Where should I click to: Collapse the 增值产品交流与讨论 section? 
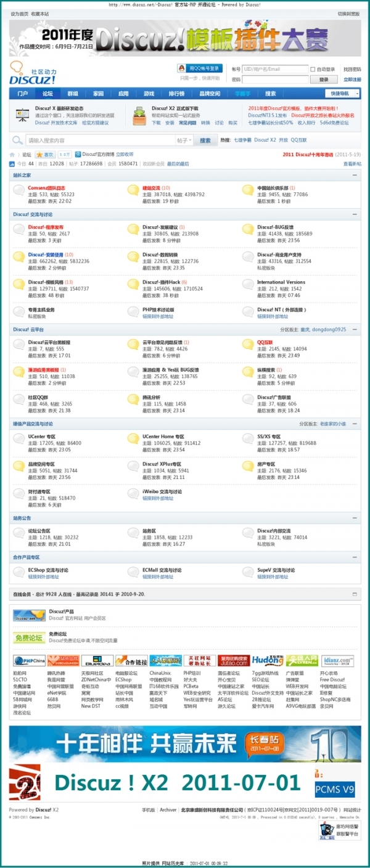coord(355,424)
